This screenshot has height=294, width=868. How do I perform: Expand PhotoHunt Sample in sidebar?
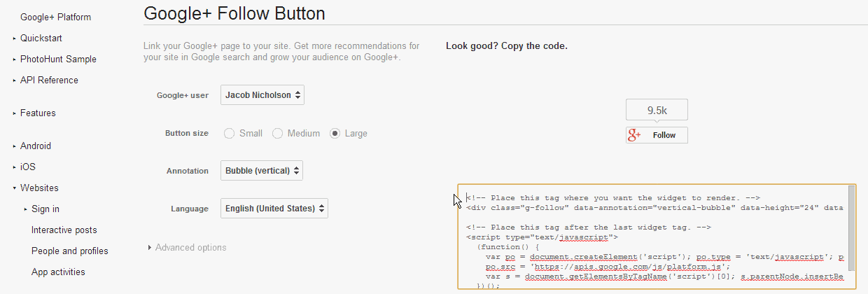[57, 59]
